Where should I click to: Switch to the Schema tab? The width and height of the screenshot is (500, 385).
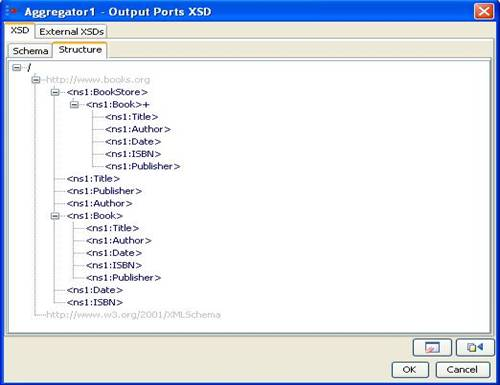tap(30, 51)
